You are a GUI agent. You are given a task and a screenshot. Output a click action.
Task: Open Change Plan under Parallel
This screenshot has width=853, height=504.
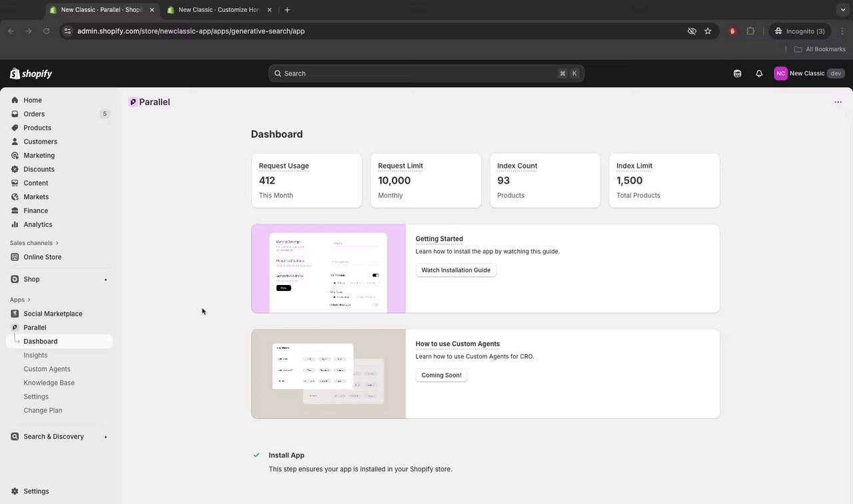point(43,411)
